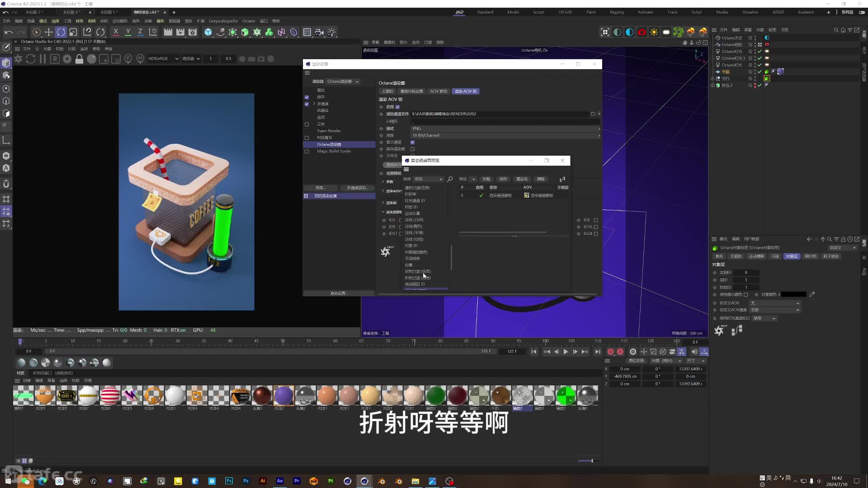Toggle the 保存 checkbox in render list
The height and width of the screenshot is (488, 868).
point(307,97)
